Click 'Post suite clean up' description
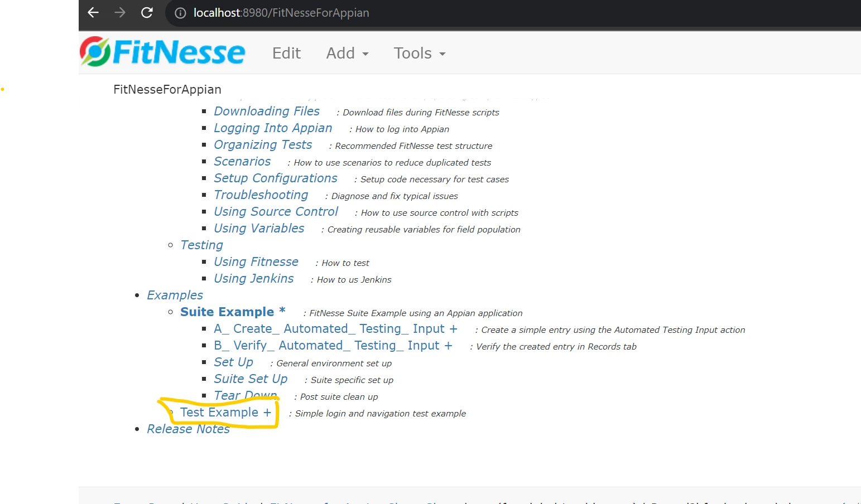The image size is (861, 504). (339, 397)
